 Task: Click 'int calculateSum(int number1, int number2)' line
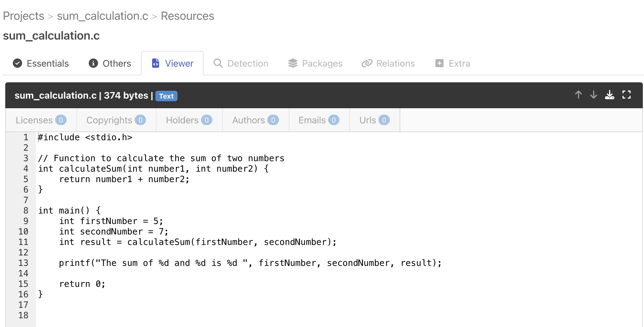[x=154, y=168]
